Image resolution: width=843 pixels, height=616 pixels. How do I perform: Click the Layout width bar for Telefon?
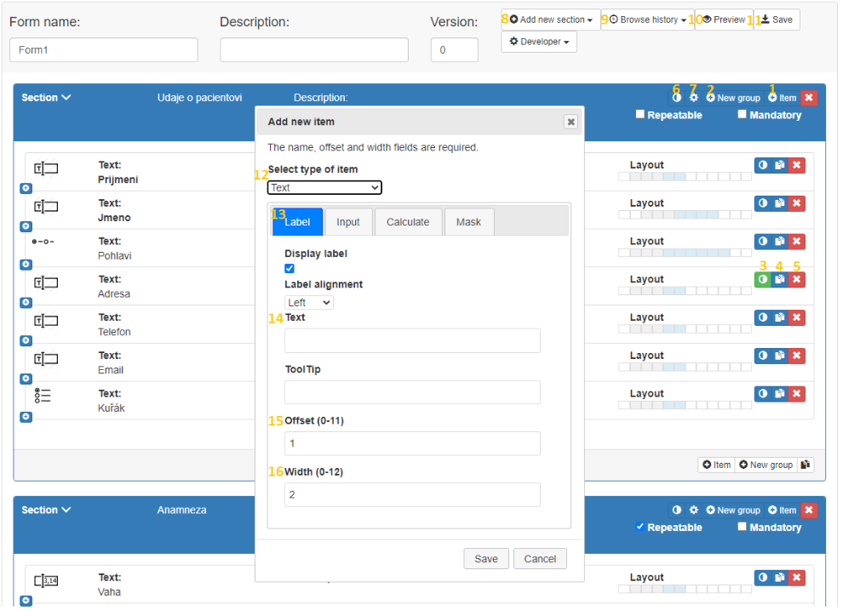[685, 328]
